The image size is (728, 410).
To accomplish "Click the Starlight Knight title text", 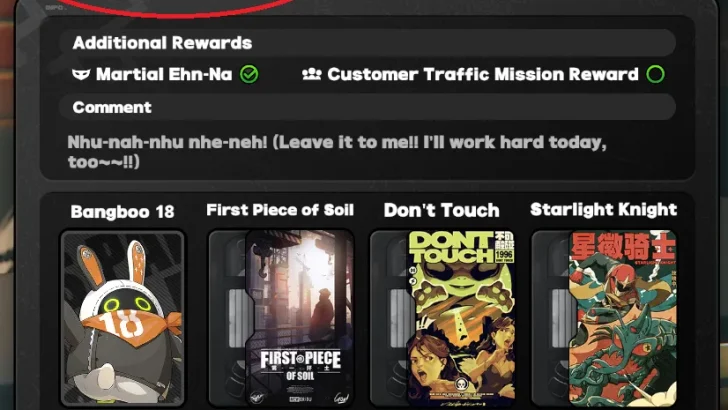I will 604,209.
